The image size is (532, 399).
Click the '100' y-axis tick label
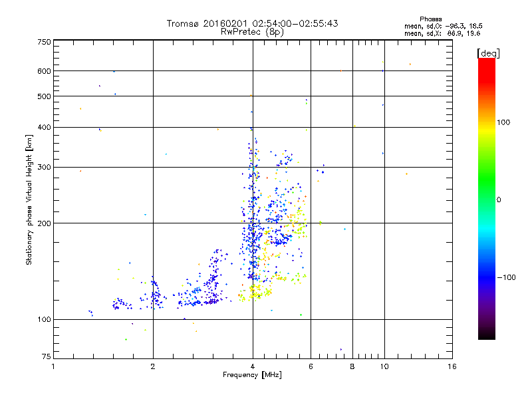point(44,319)
